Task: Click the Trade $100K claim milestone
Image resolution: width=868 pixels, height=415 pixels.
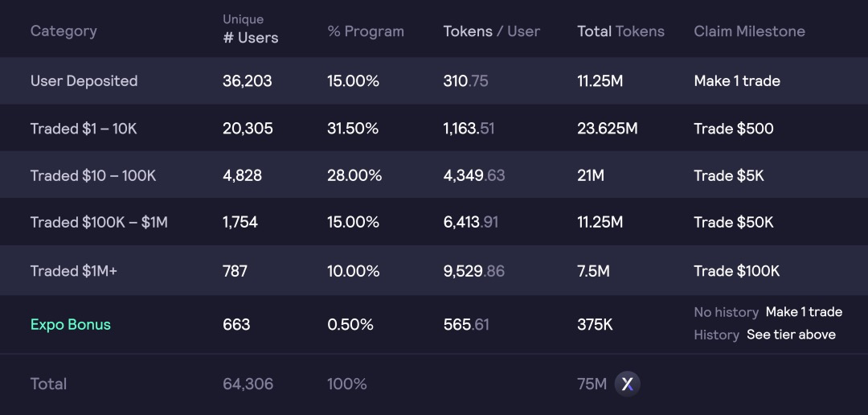Action: click(x=737, y=271)
